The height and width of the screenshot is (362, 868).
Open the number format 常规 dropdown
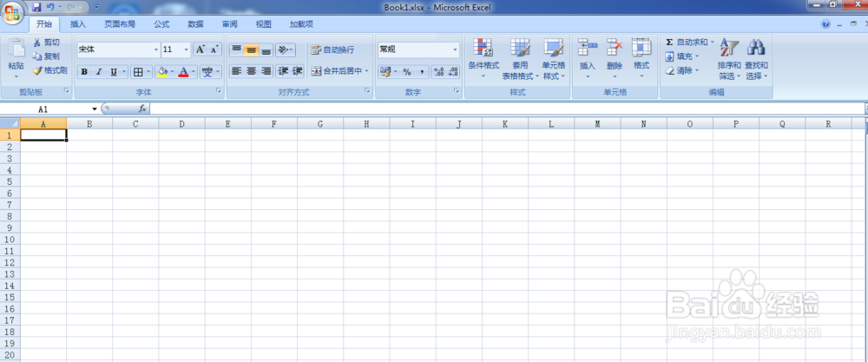456,49
